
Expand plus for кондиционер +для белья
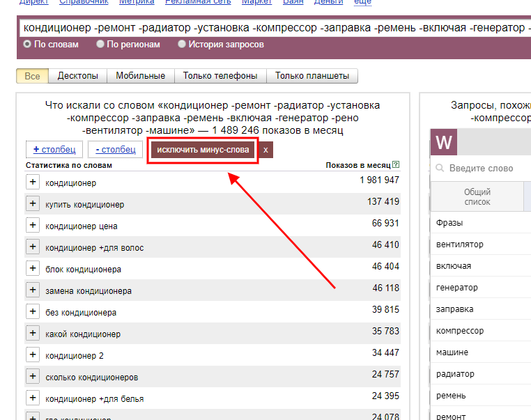33,398
